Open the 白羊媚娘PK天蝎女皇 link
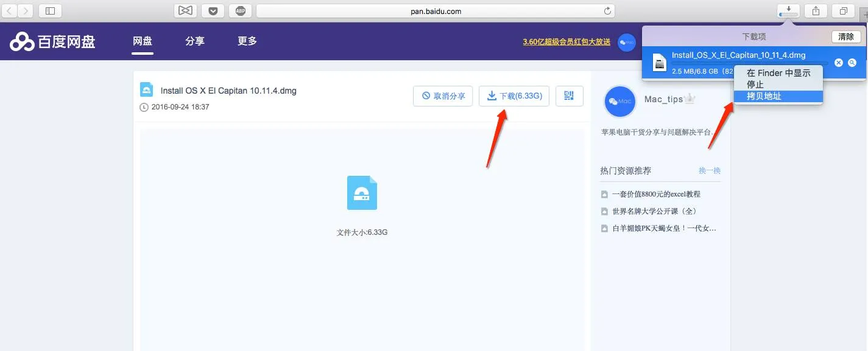This screenshot has height=351, width=868. [x=664, y=228]
